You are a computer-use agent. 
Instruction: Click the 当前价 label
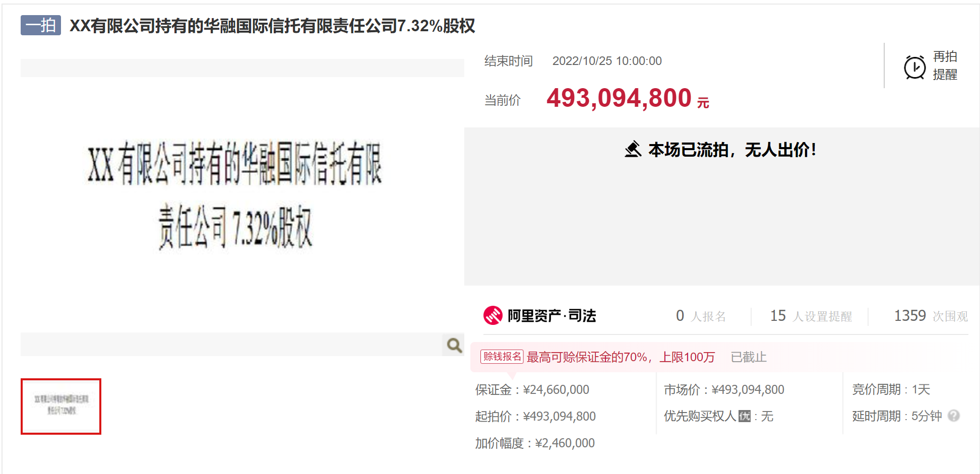point(503,100)
